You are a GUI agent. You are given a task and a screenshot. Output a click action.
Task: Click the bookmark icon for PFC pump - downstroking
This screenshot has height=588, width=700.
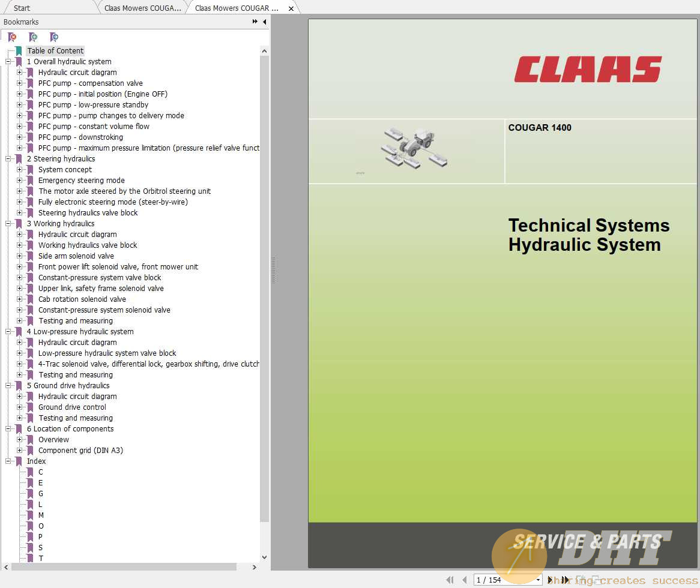tap(31, 137)
